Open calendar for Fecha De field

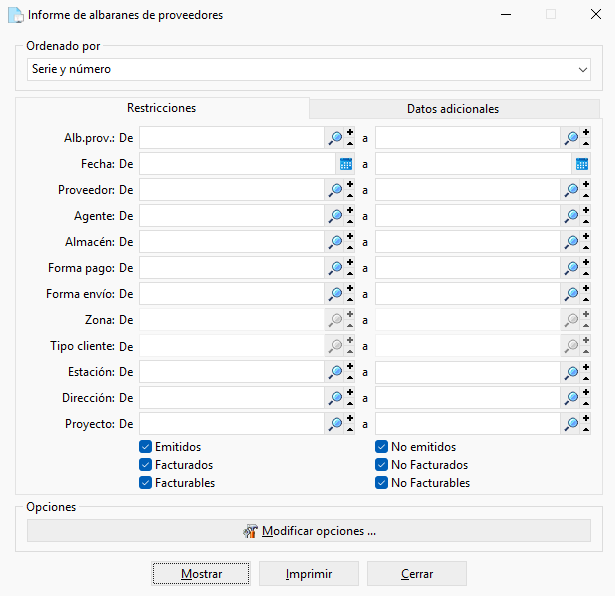[346, 164]
